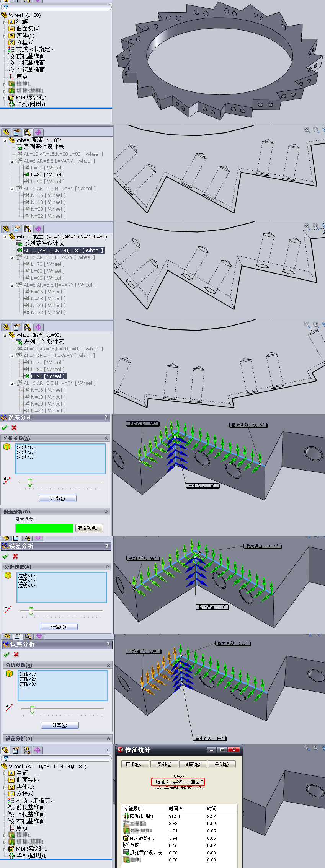Open help ? in 误差分析 panel with 编辑颜色
The image size is (325, 868).
coord(106,418)
